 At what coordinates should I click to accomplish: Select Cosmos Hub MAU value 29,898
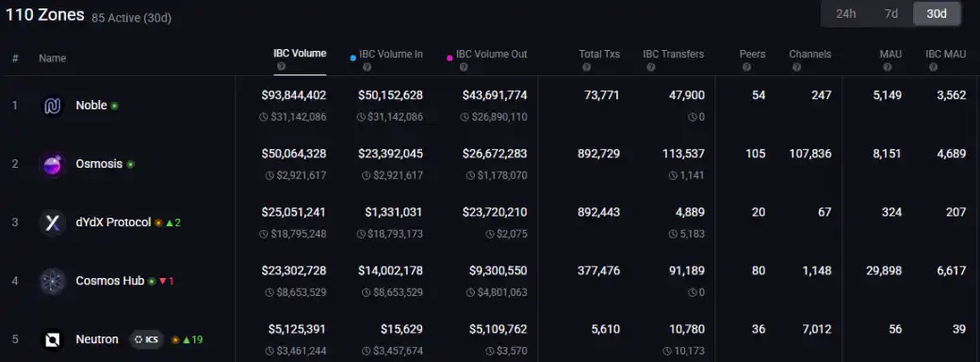coord(883,271)
